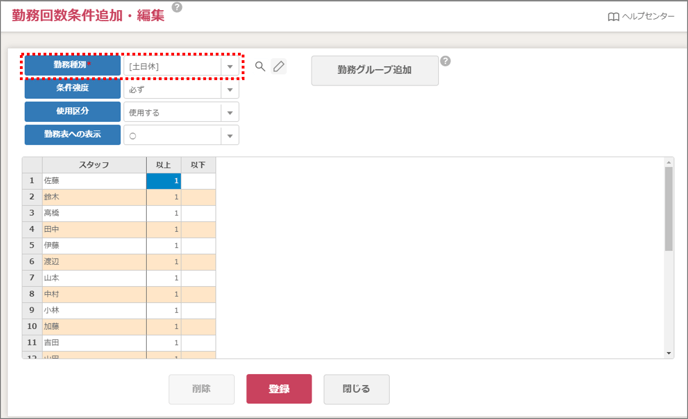Click the red 登録 button
The image size is (688, 419).
coord(279,389)
